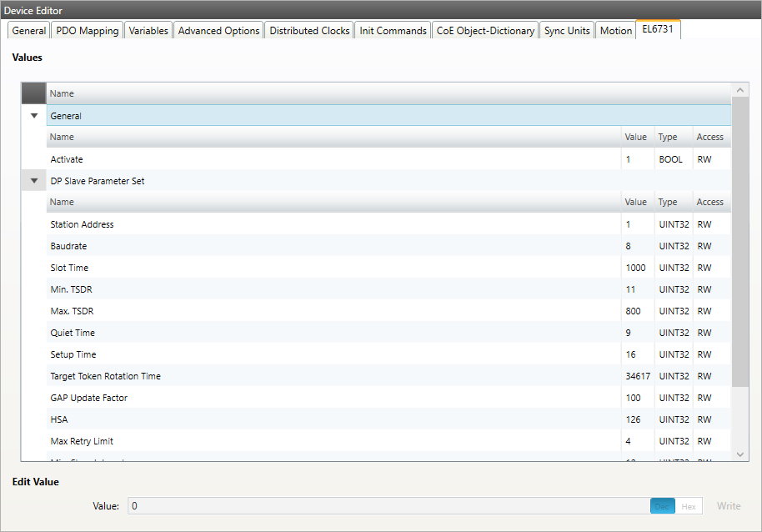Click the Write button
The image size is (762, 532).
tap(728, 506)
